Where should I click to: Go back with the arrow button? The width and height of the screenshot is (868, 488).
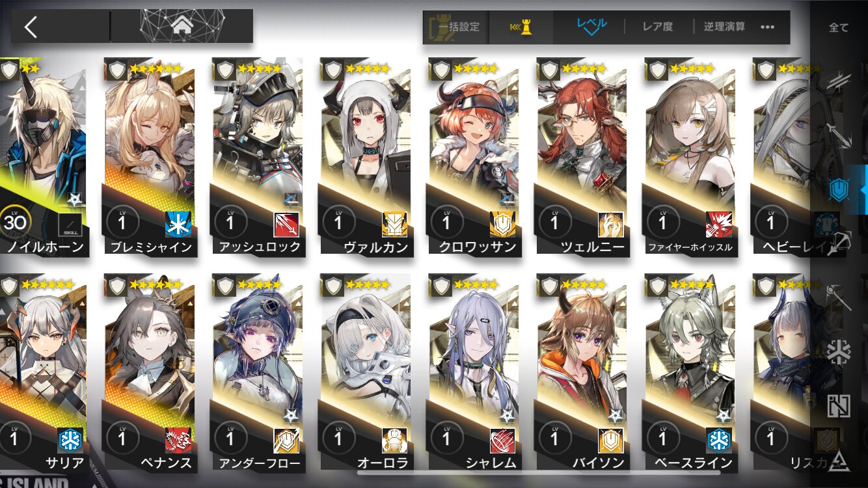tap(31, 27)
